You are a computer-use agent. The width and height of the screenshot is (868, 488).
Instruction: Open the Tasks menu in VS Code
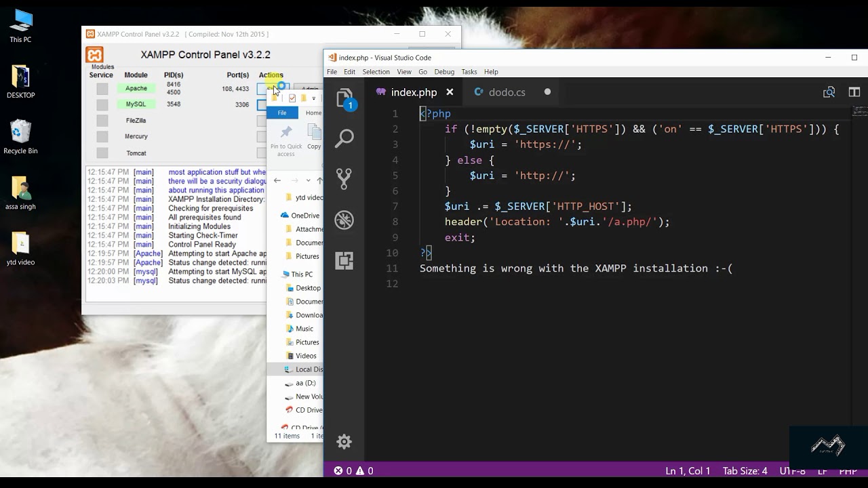point(469,72)
